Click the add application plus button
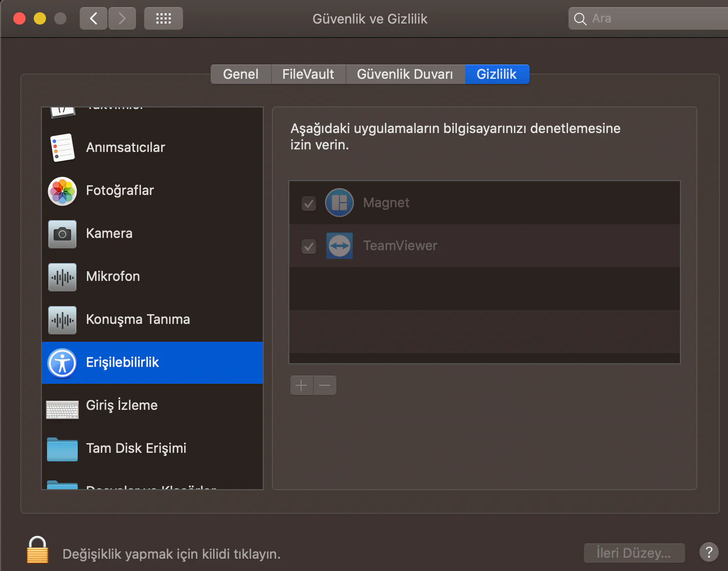The image size is (728, 571). click(301, 385)
